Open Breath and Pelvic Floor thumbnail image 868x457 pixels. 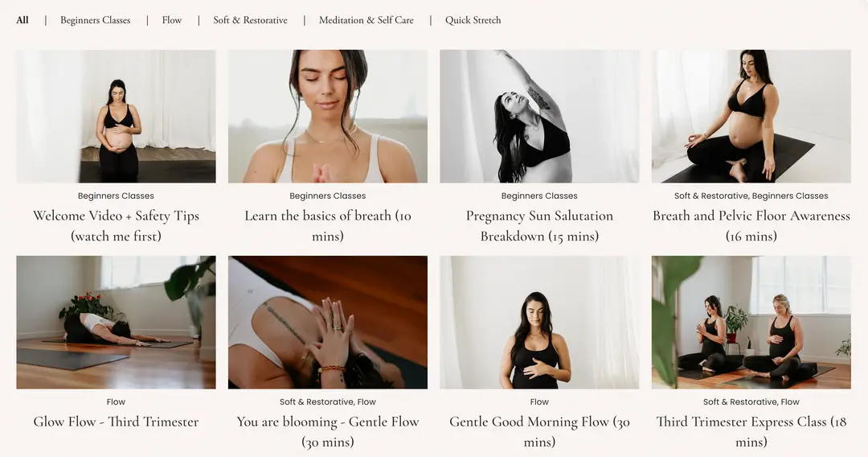[x=751, y=117]
